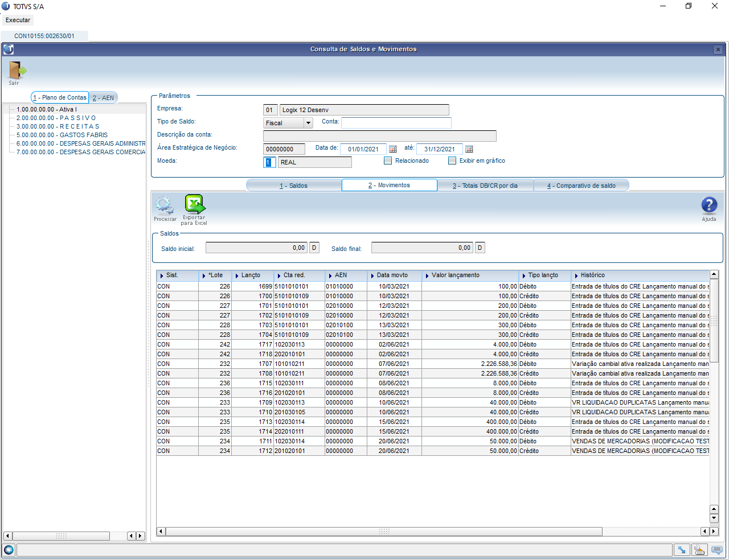Open the speech bubble messages icon
The image size is (729, 560).
717,550
